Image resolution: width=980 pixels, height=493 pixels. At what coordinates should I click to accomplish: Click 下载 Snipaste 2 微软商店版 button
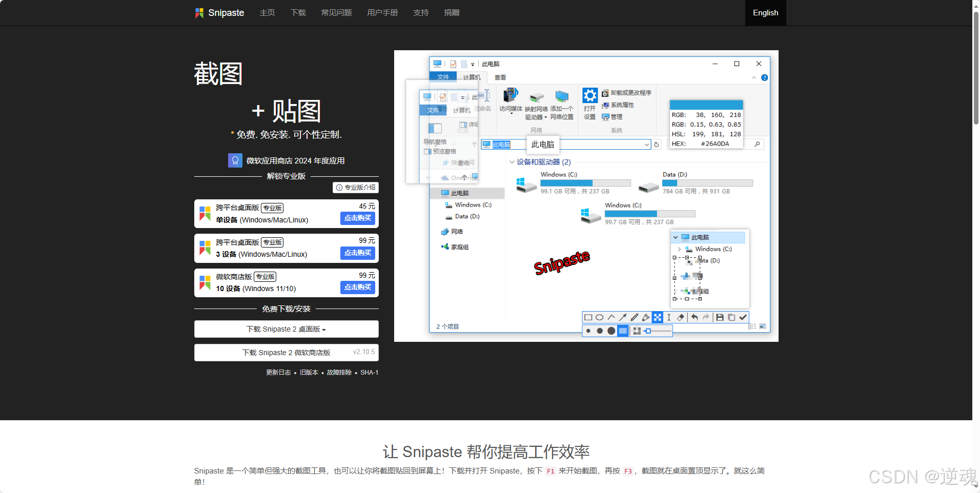pos(287,353)
